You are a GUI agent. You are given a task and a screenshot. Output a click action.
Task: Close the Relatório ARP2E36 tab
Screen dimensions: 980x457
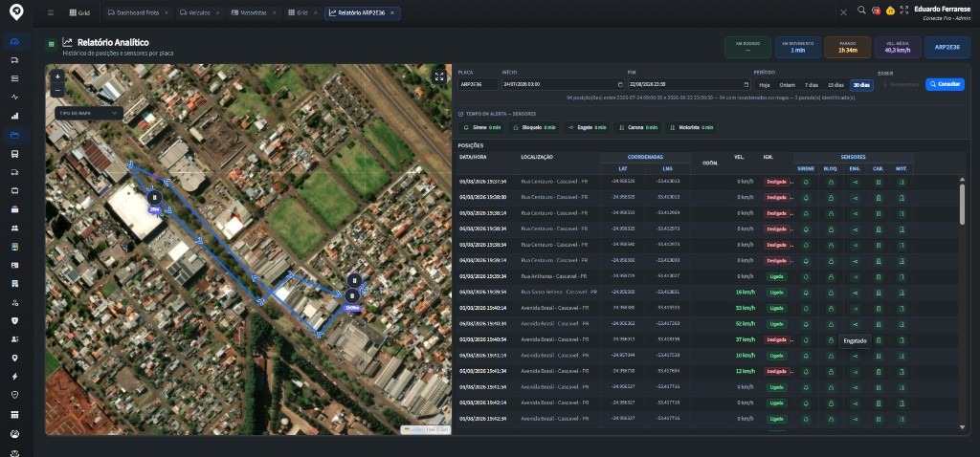(393, 12)
